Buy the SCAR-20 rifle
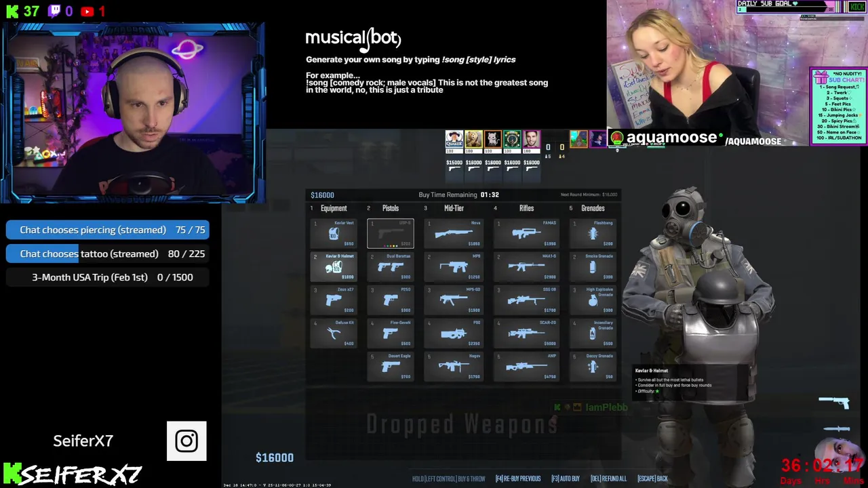The image size is (868, 488). coord(526,333)
